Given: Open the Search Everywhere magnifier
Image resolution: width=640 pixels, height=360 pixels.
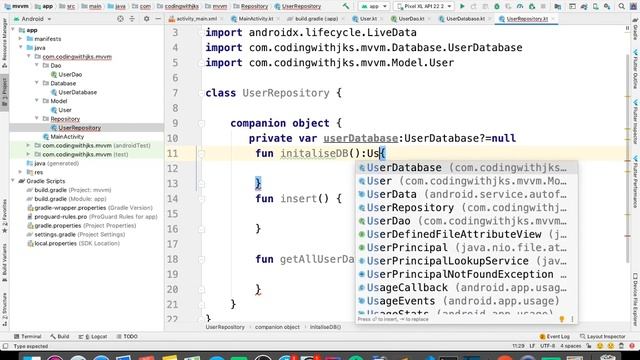Looking at the screenshot, I should coord(621,6).
